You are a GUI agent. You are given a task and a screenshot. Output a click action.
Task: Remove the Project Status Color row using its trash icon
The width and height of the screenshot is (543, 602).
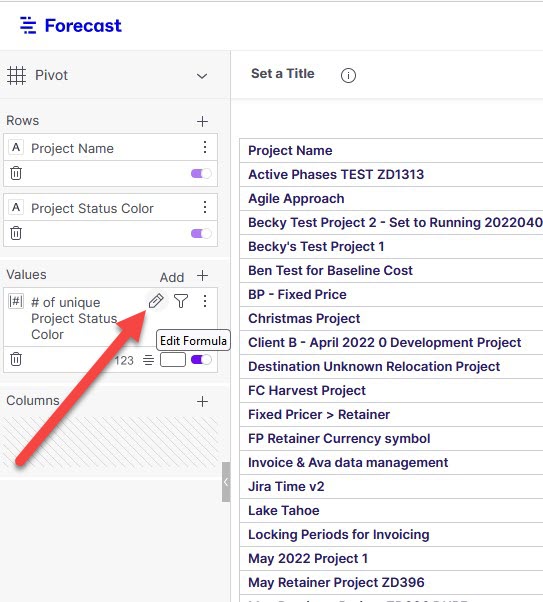[x=16, y=233]
